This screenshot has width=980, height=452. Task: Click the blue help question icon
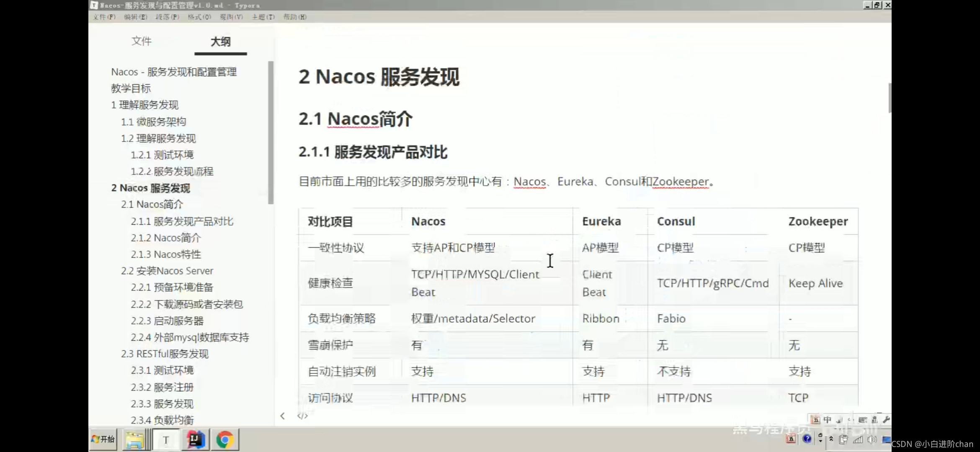pyautogui.click(x=807, y=439)
